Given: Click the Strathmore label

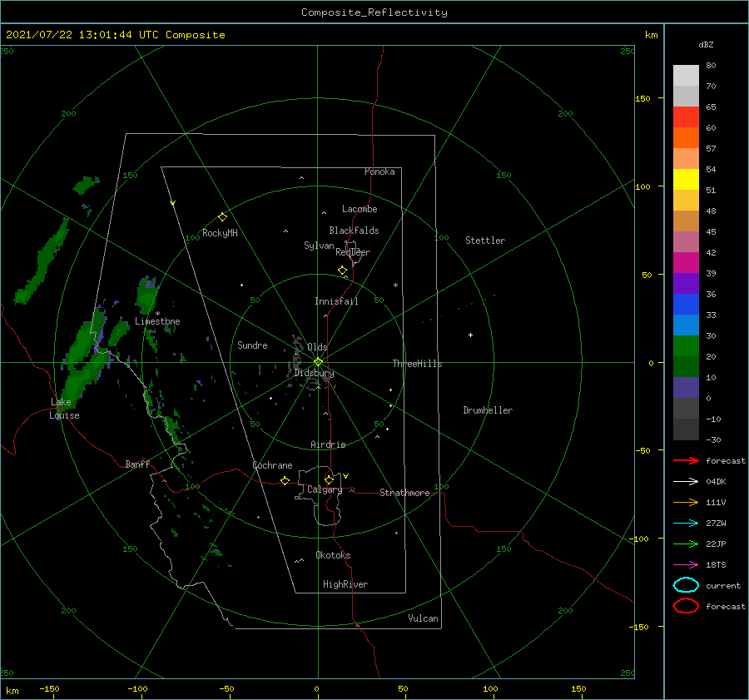Looking at the screenshot, I should [x=404, y=493].
